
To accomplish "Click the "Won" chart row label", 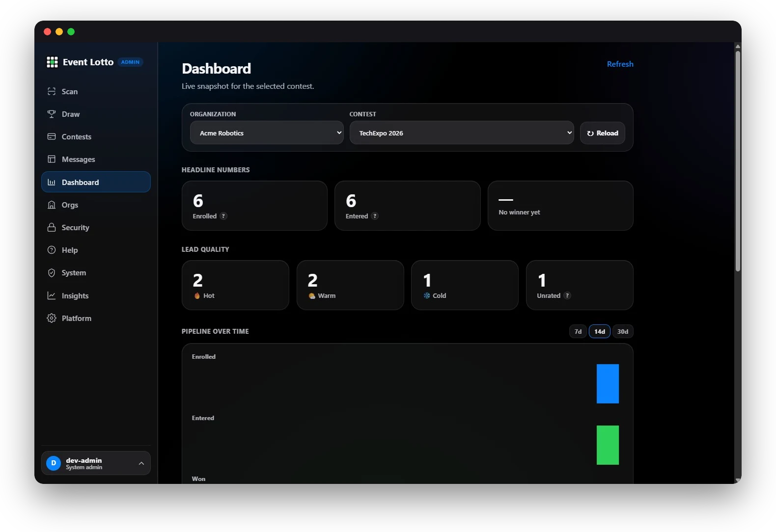I will 198,479.
